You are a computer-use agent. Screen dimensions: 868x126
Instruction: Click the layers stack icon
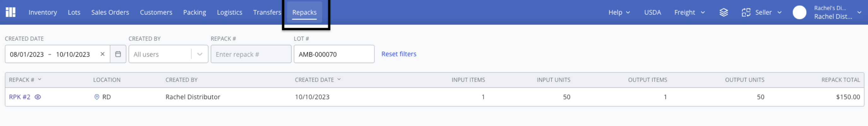724,12
